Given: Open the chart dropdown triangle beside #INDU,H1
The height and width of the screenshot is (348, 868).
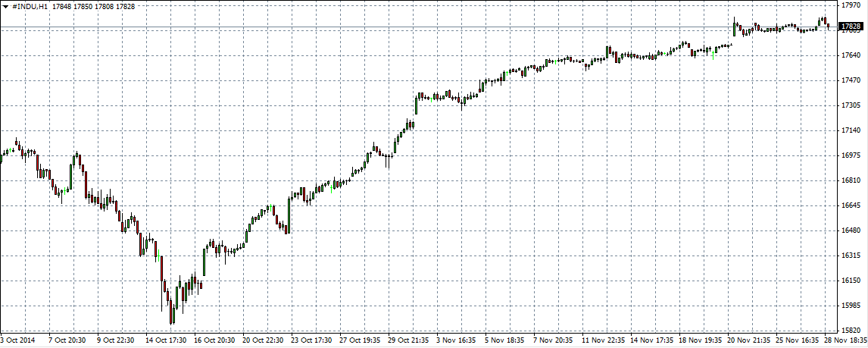Looking at the screenshot, I should pyautogui.click(x=6, y=6).
